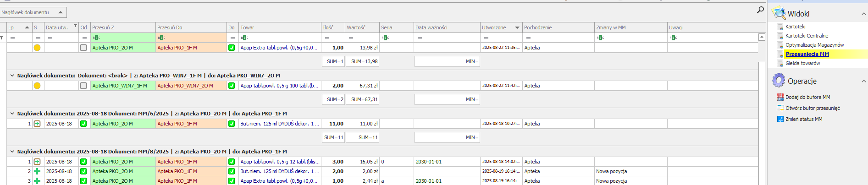Toggle Od checkbox in But.niem. 11,00 row

(83, 124)
